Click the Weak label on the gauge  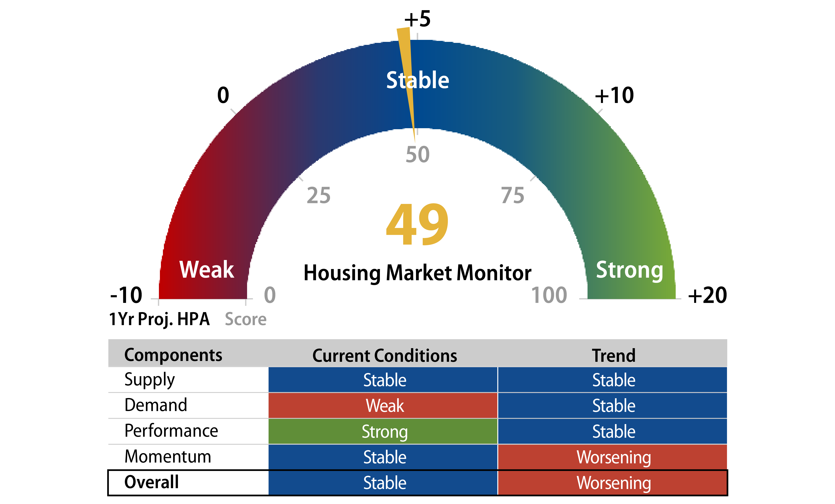click(x=206, y=270)
